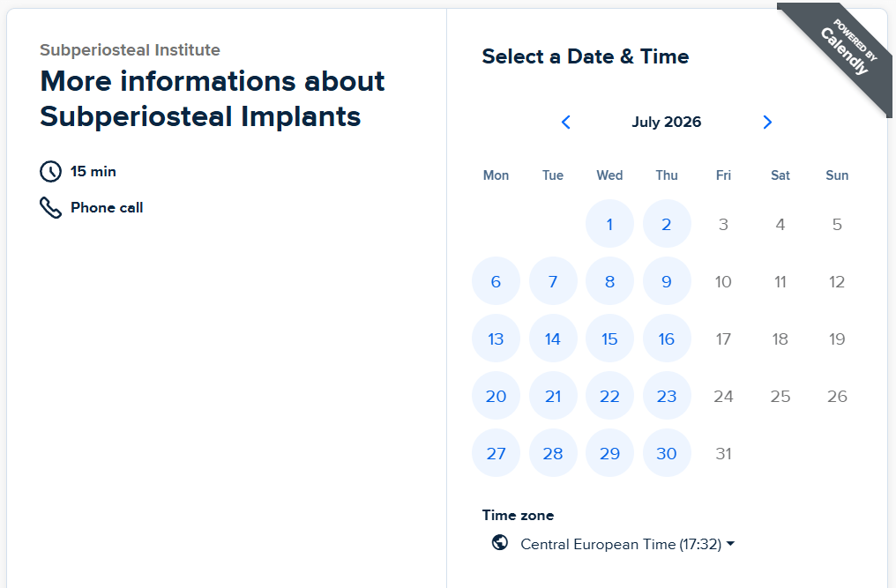Select Tuesday July 21

[x=553, y=396]
